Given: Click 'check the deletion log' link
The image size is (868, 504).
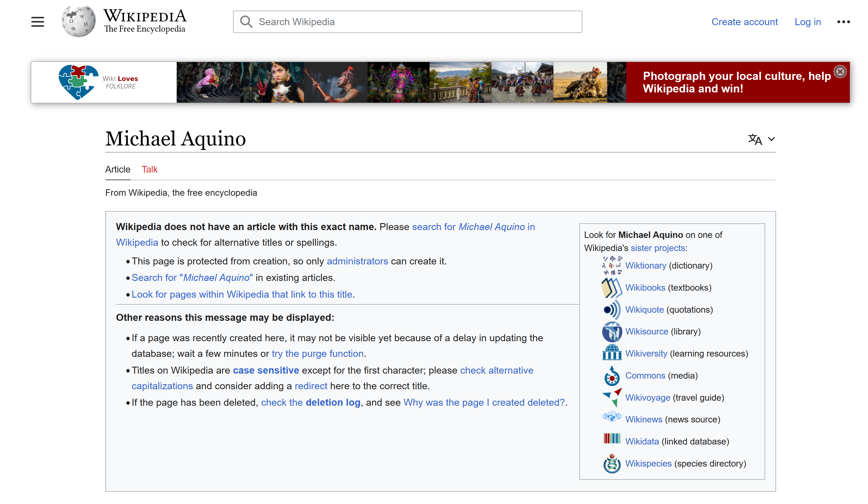Looking at the screenshot, I should pos(310,402).
